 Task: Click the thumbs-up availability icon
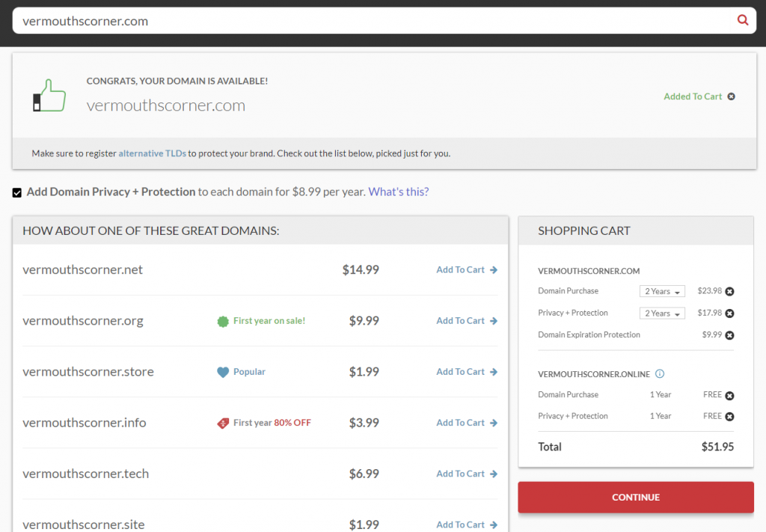(x=49, y=97)
